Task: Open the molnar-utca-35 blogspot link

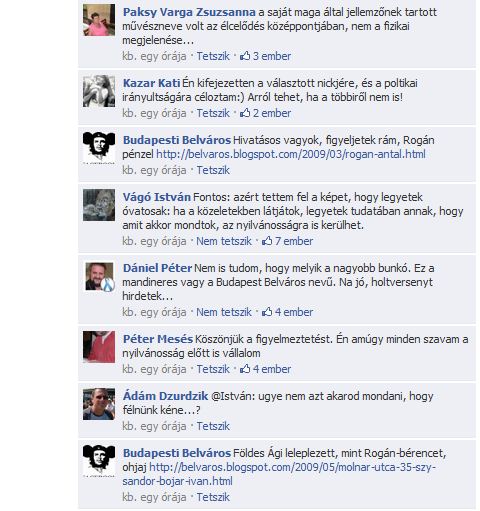Action: pos(279,474)
